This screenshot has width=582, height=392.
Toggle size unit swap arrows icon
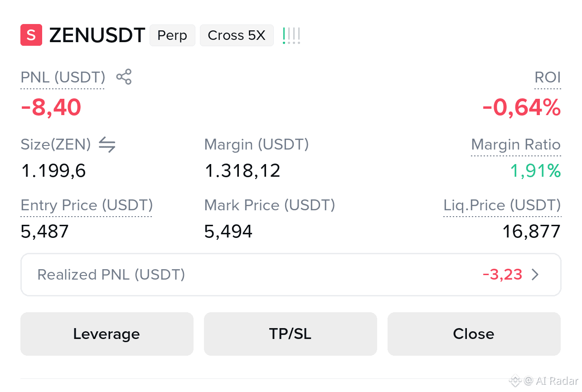107,145
